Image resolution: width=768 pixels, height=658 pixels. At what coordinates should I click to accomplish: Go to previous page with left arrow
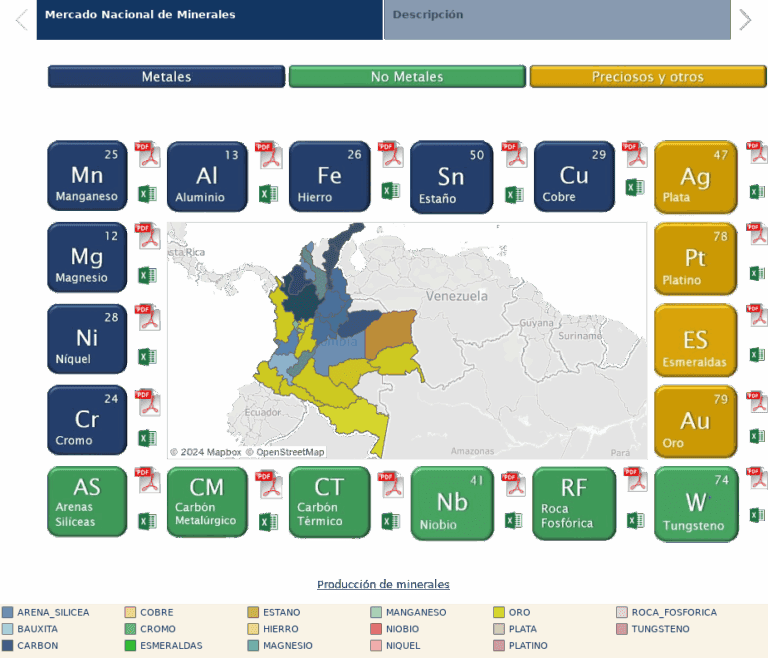(x=21, y=19)
